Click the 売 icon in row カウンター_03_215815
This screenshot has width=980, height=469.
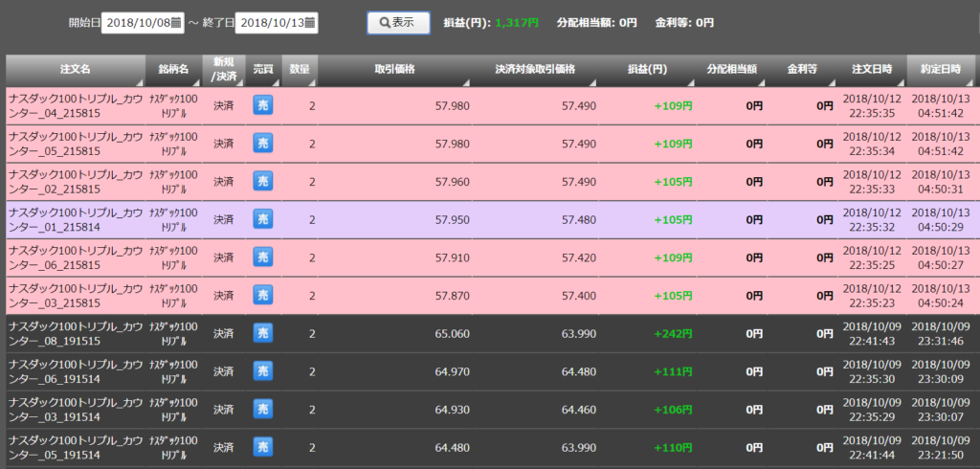pyautogui.click(x=263, y=295)
